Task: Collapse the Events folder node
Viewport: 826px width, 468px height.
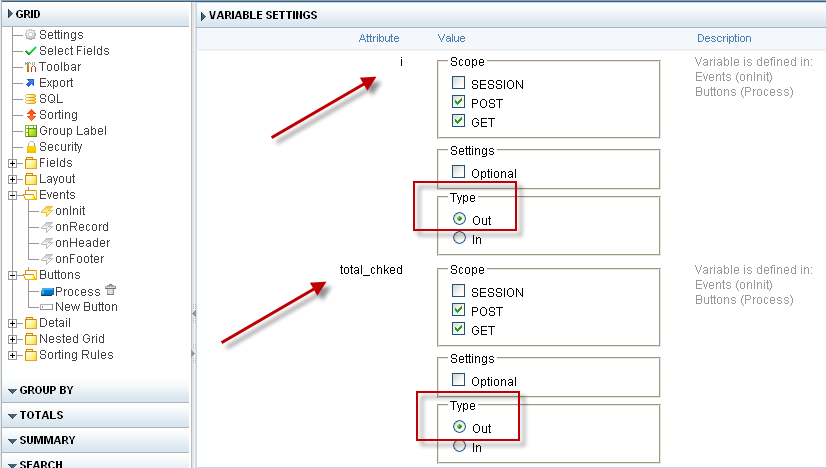Action: pos(13,195)
